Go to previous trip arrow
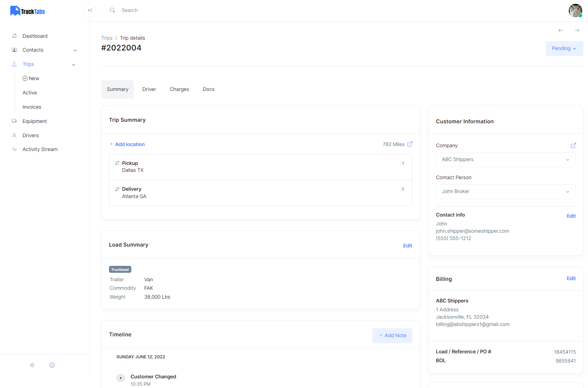588x388 pixels. click(x=561, y=30)
